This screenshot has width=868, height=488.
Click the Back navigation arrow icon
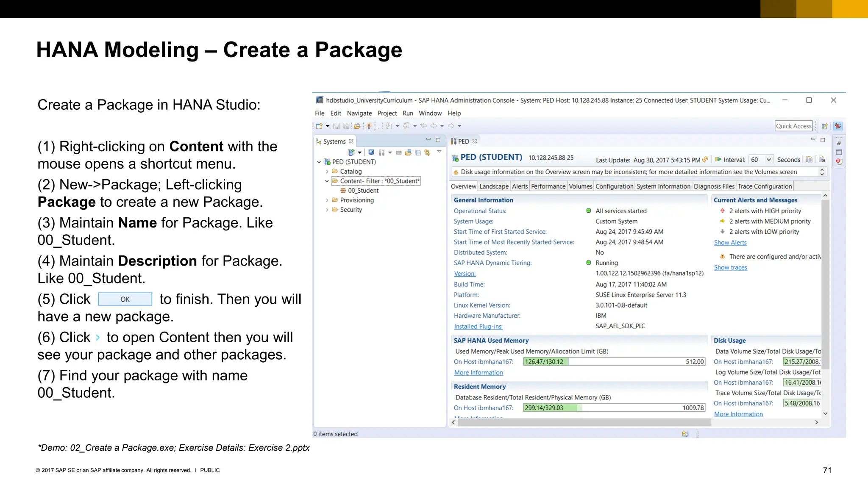(434, 126)
